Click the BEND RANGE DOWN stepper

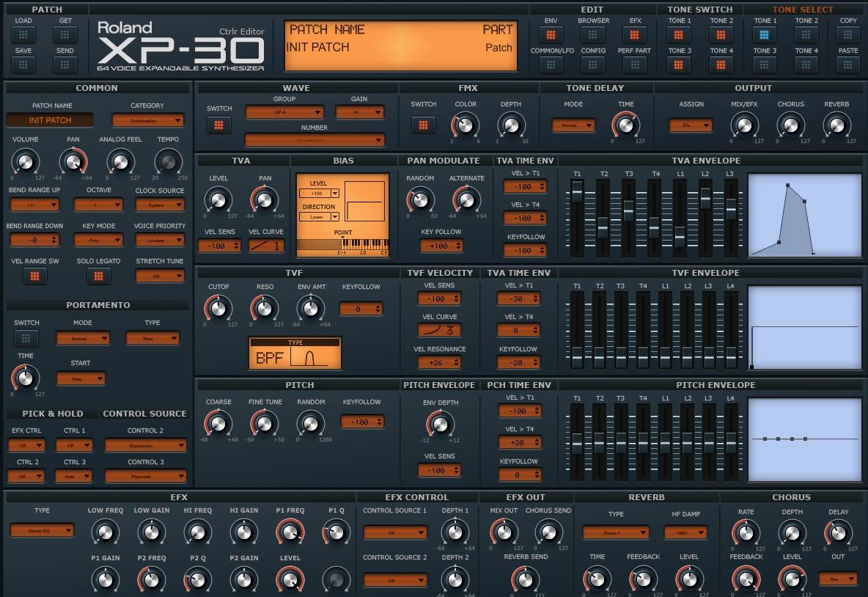pos(34,241)
